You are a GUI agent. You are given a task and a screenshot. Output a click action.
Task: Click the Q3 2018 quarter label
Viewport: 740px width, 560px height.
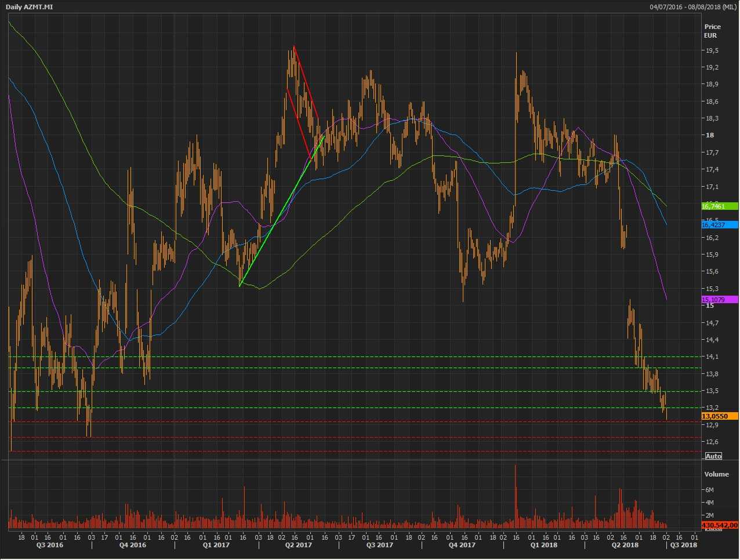pos(684,545)
